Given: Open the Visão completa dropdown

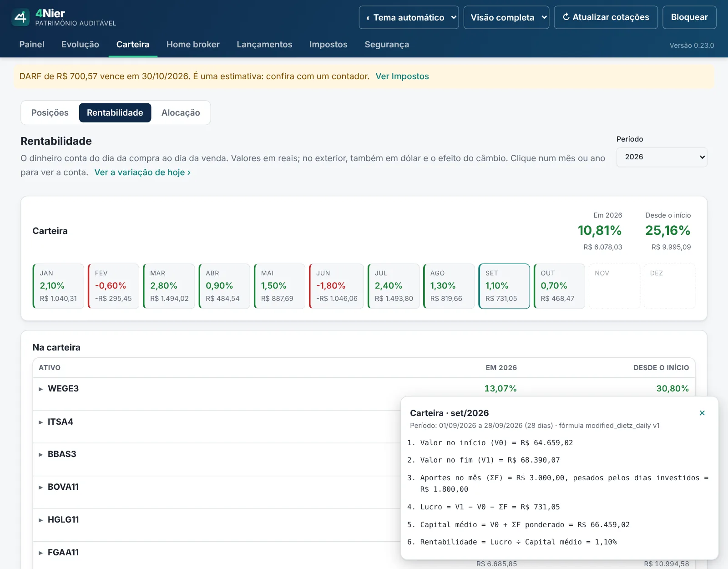Looking at the screenshot, I should (506, 17).
